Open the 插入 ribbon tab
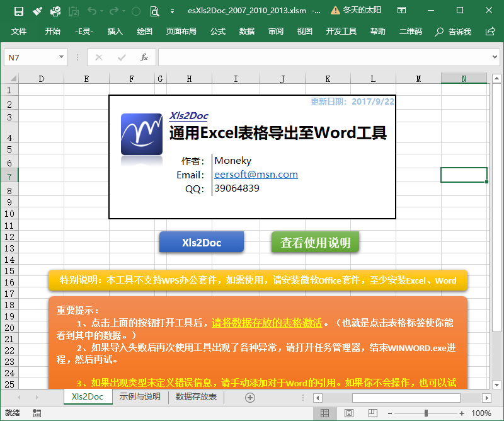Viewport: 504px width, 421px height. click(115, 32)
